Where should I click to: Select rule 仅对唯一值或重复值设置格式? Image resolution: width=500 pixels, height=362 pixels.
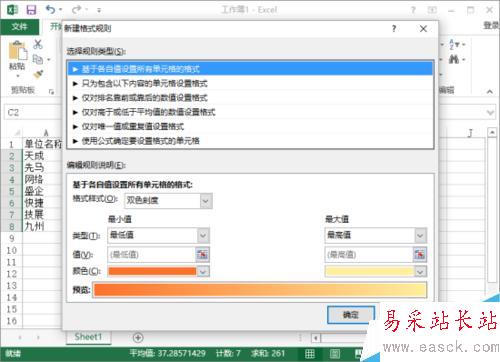[x=250, y=126]
